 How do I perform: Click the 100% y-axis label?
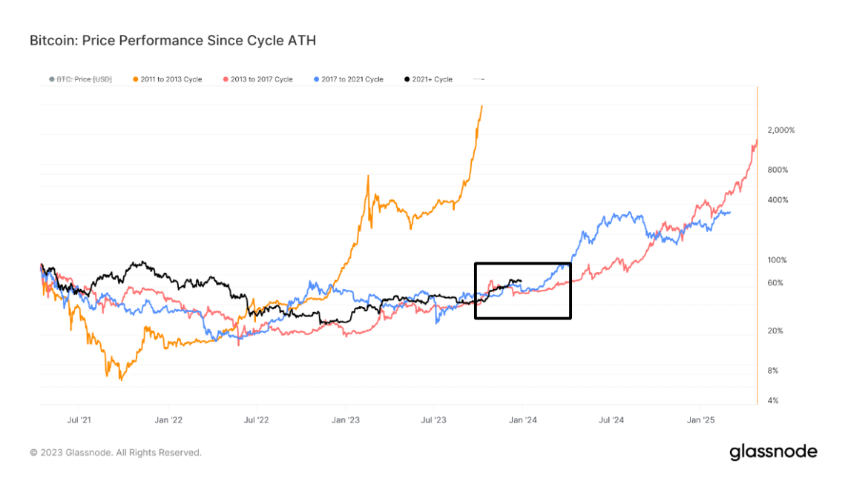777,260
